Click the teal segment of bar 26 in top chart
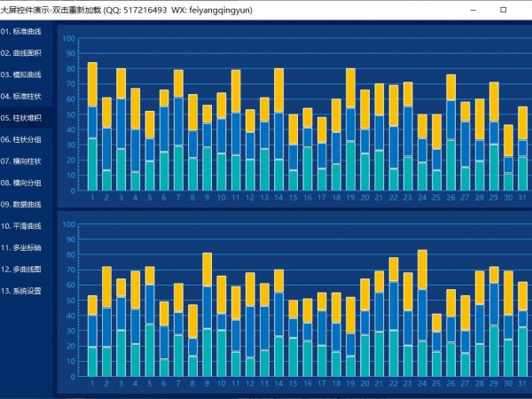This screenshot has height=399, width=532. click(x=451, y=164)
